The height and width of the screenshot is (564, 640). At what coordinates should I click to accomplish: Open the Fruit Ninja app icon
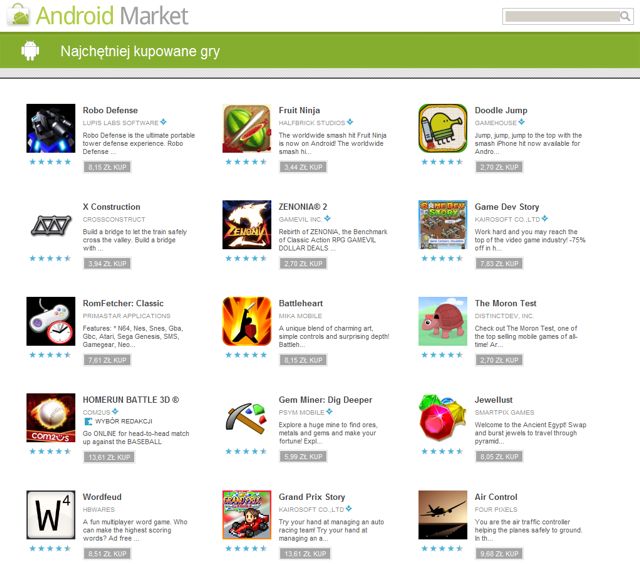(x=247, y=128)
